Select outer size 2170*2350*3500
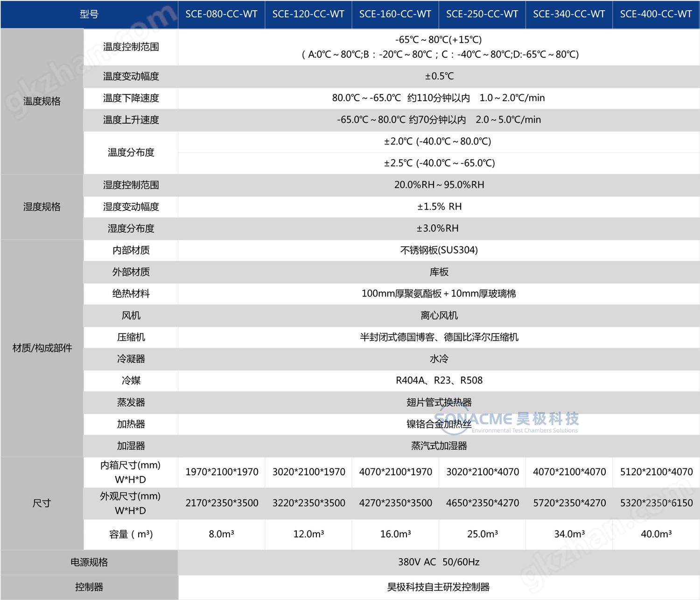The image size is (700, 600). click(x=222, y=503)
